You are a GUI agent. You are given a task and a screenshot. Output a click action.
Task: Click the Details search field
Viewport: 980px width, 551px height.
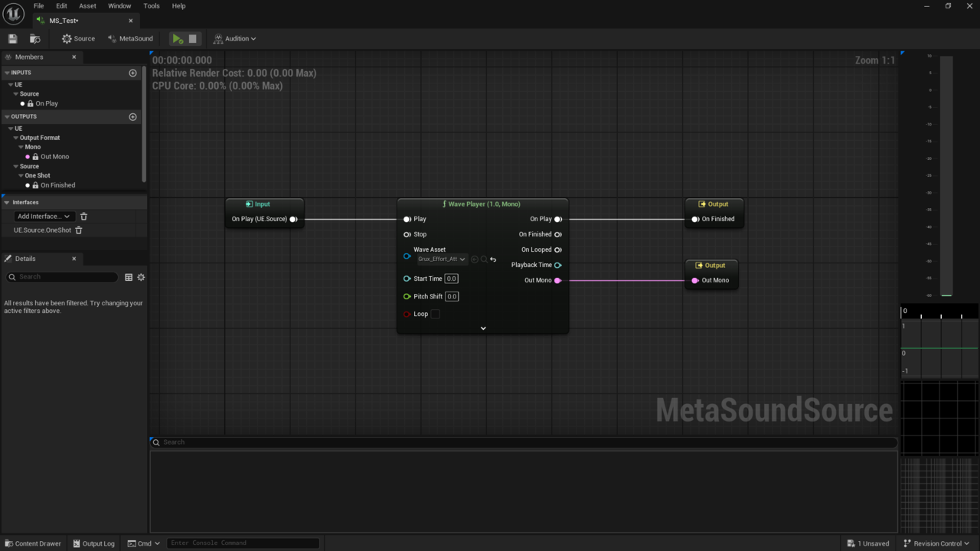(x=62, y=277)
